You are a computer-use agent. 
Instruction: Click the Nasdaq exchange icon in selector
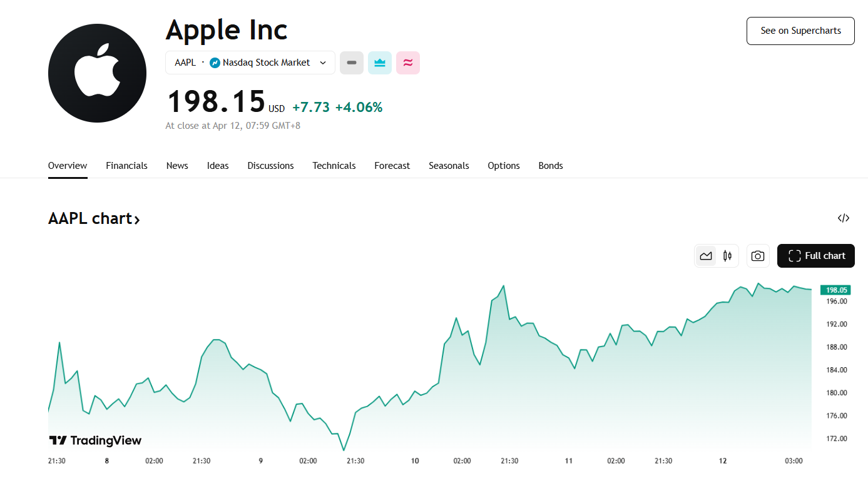click(x=215, y=63)
